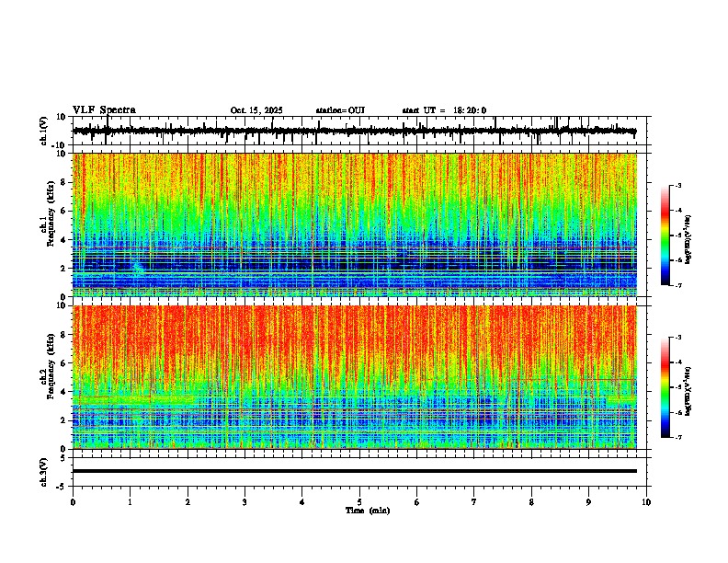The width and height of the screenshot is (728, 563).
Task: Click tick "6" on the time axis
Action: [416, 502]
